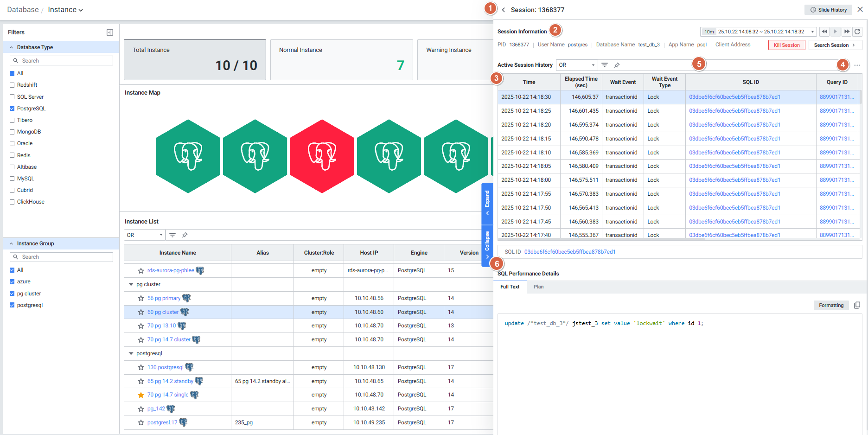Screen dimensions: 868x435
Task: Collapse the pg cluster group row
Action: 131,284
